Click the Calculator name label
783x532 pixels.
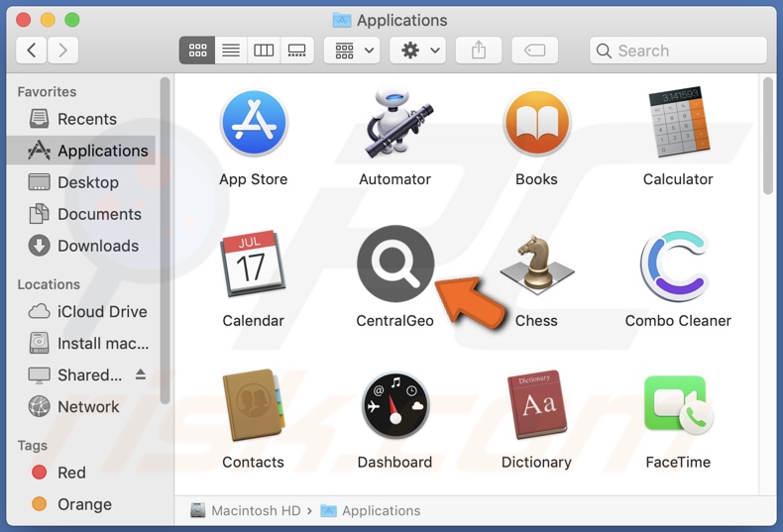[678, 179]
